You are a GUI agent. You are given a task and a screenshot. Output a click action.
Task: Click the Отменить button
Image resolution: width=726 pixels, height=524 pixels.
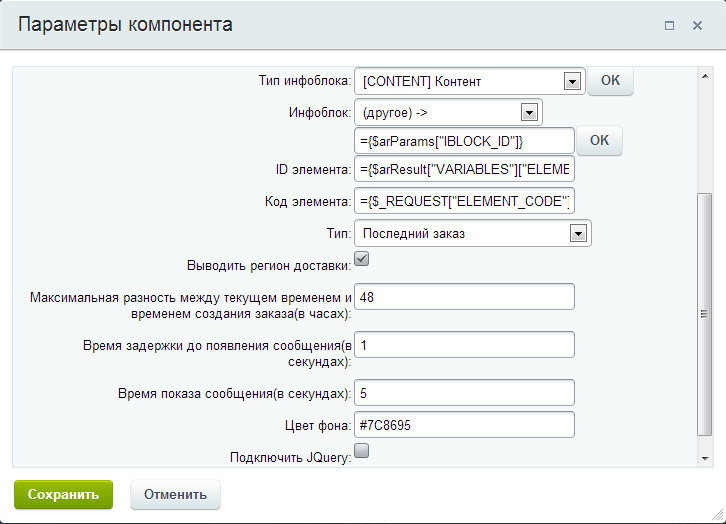coord(175,494)
